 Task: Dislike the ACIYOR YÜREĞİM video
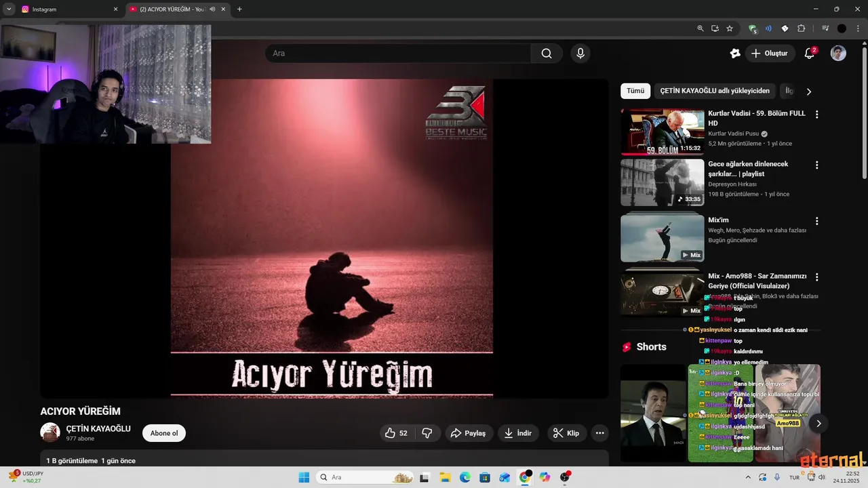point(427,433)
